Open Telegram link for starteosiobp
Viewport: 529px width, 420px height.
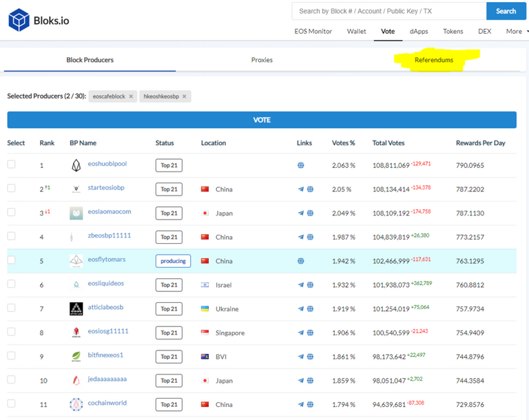point(301,189)
